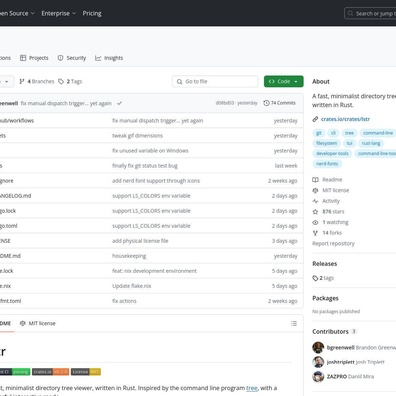Click the green checkmark commit status icon

119,103
